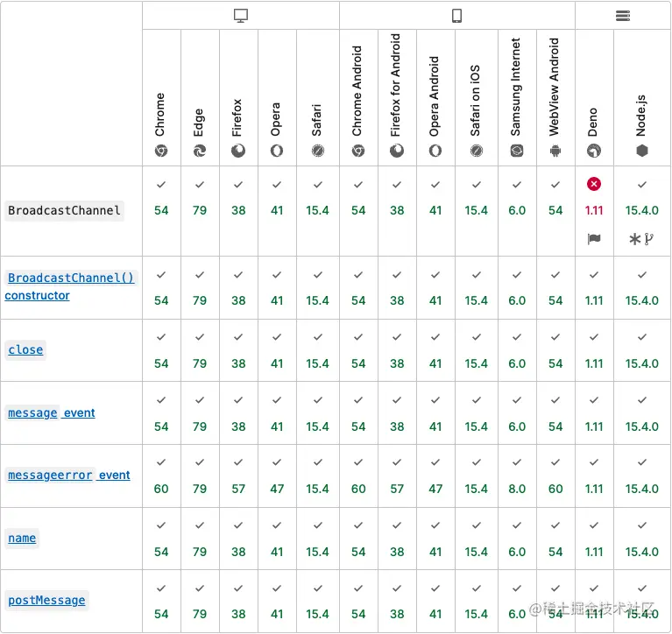Viewport: 672px width, 634px height.
Task: Expand Samsung Internet 8.0 cell for messageerror
Action: point(517,489)
